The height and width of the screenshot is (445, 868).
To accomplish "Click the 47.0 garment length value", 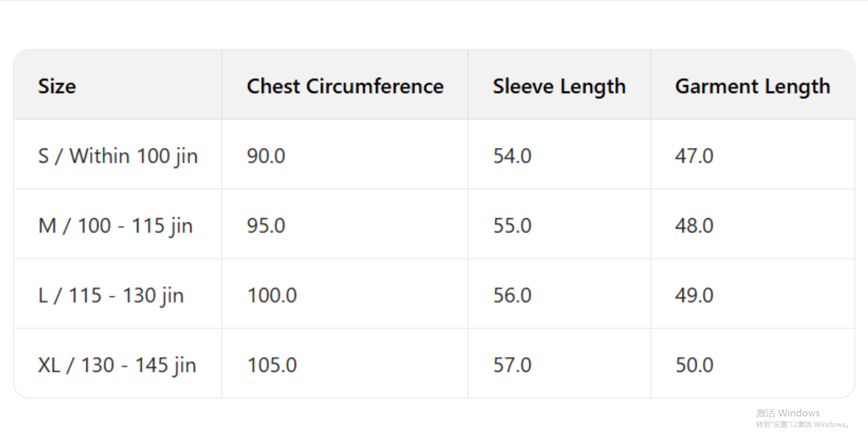I will click(694, 156).
